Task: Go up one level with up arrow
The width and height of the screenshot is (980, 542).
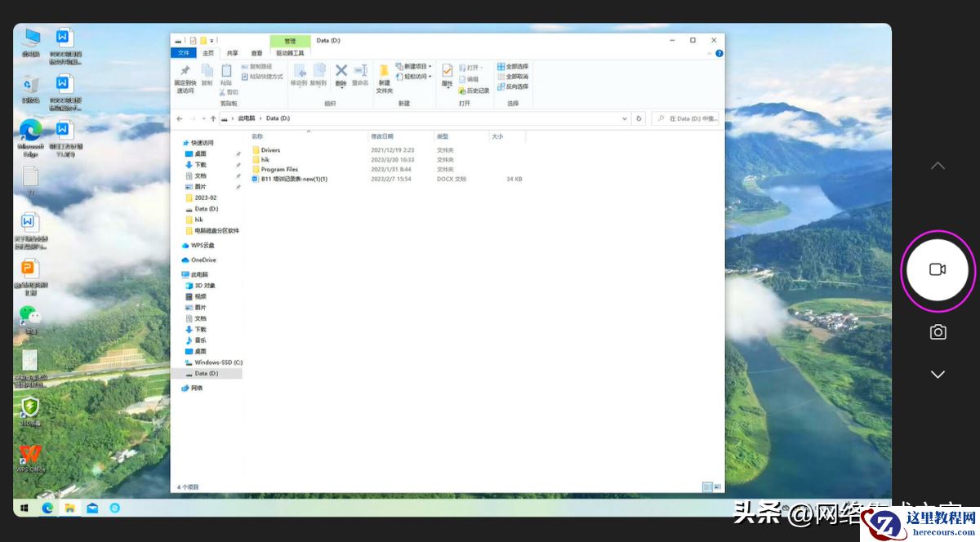Action: click(213, 118)
